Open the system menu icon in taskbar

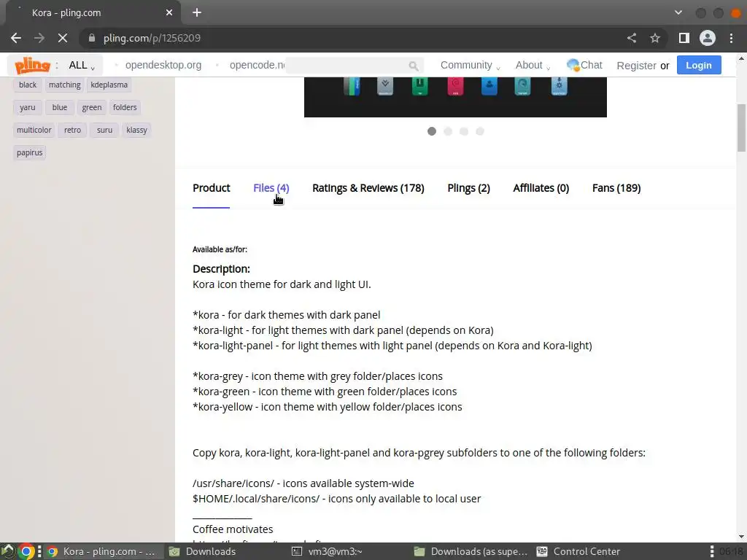click(x=8, y=551)
